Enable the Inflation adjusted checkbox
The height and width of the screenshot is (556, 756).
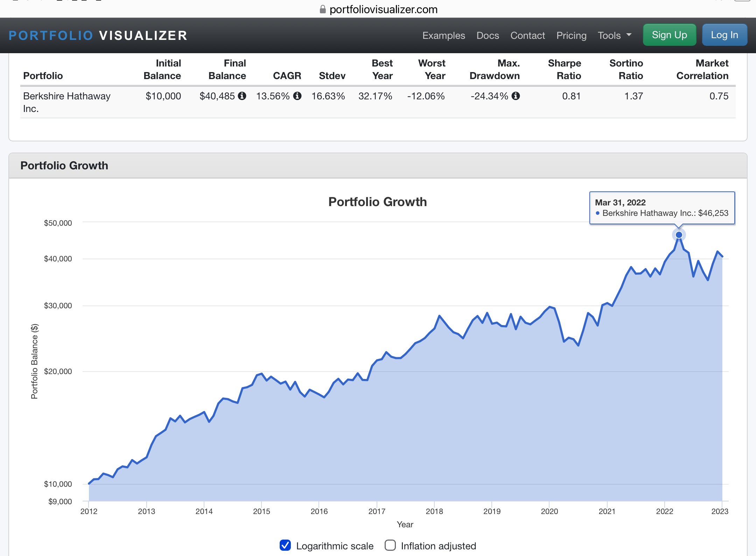pos(390,545)
